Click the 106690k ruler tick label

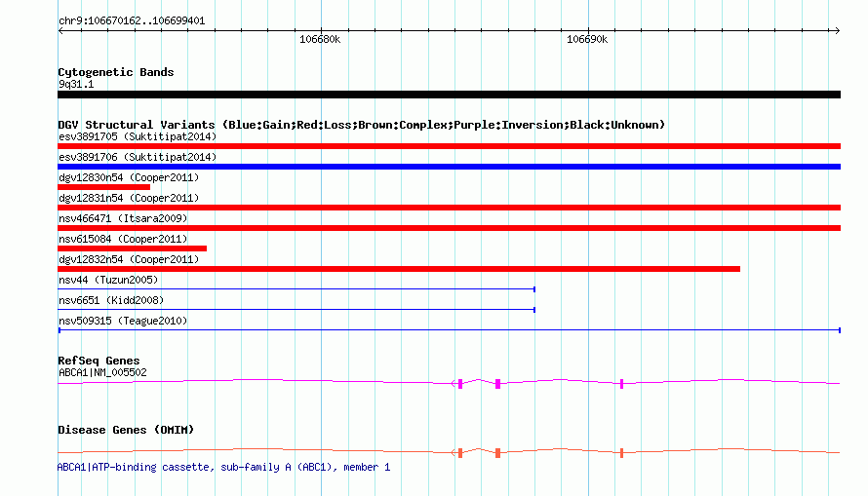pyautogui.click(x=587, y=40)
